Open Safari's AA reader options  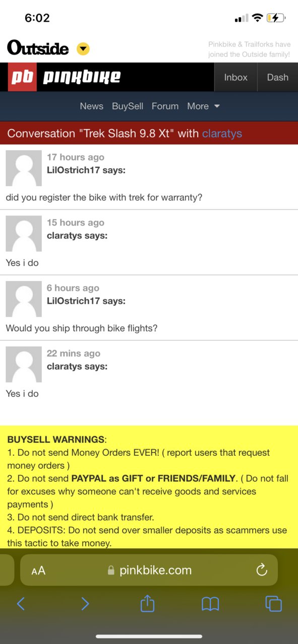(38, 570)
